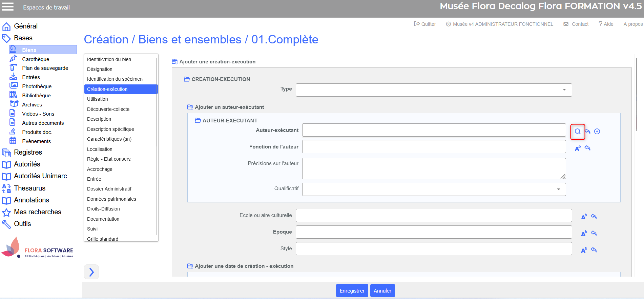Click the plus circle icon beside Auteur-exécutant

point(597,132)
